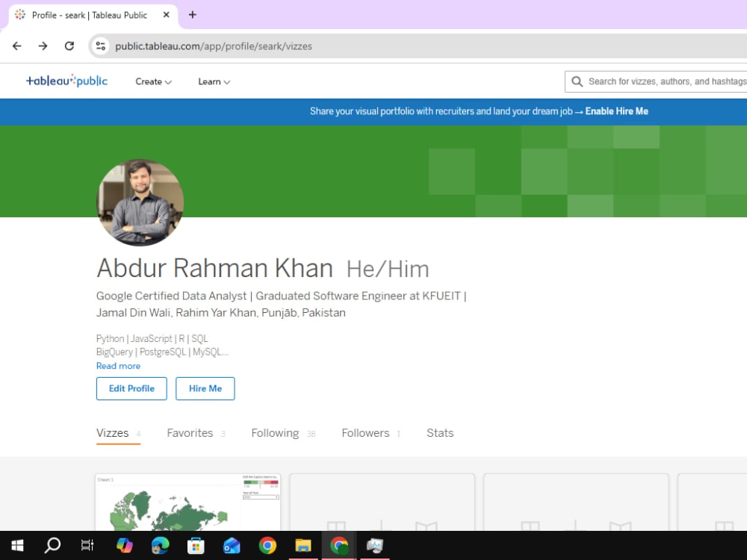The image size is (747, 560).
Task: Switch to the Favorites tab
Action: pos(196,433)
